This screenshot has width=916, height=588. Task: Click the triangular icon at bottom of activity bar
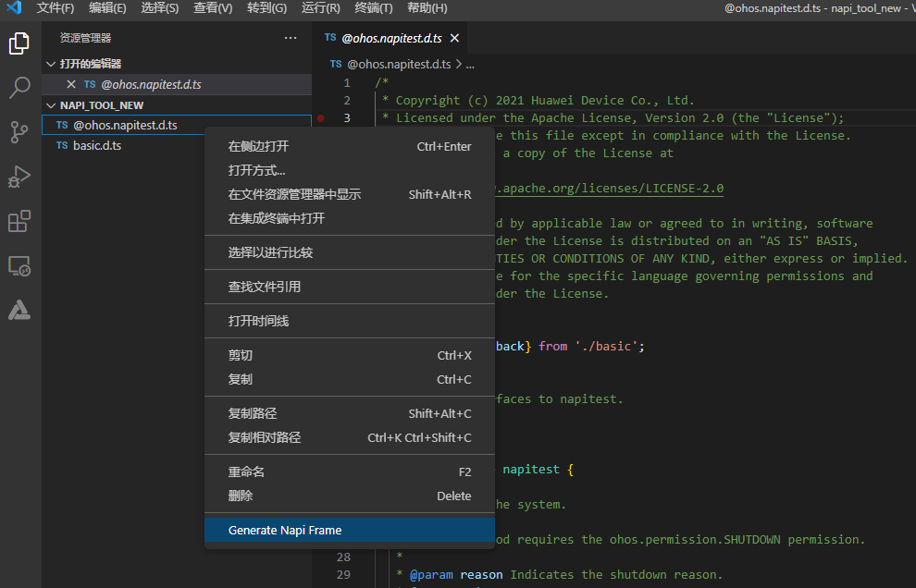tap(19, 311)
